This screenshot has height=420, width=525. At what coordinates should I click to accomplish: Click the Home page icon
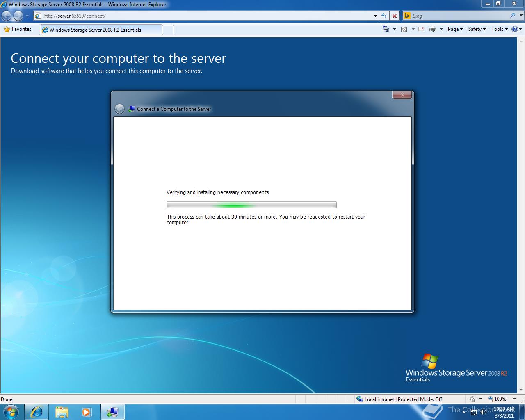[386, 29]
